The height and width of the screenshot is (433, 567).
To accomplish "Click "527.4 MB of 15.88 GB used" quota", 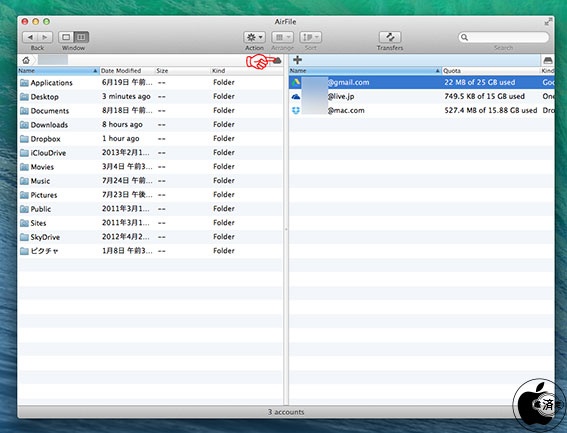I will (491, 110).
